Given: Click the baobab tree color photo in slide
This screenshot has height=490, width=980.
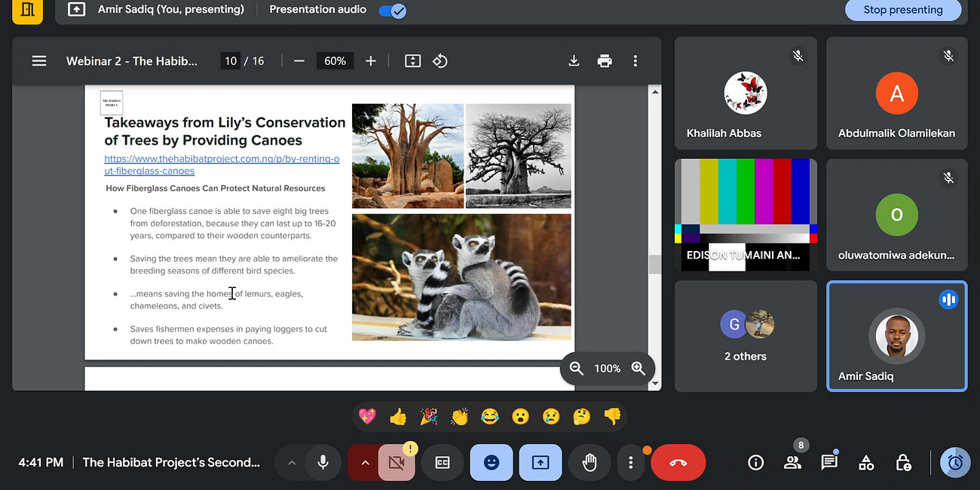Looking at the screenshot, I should (x=408, y=156).
